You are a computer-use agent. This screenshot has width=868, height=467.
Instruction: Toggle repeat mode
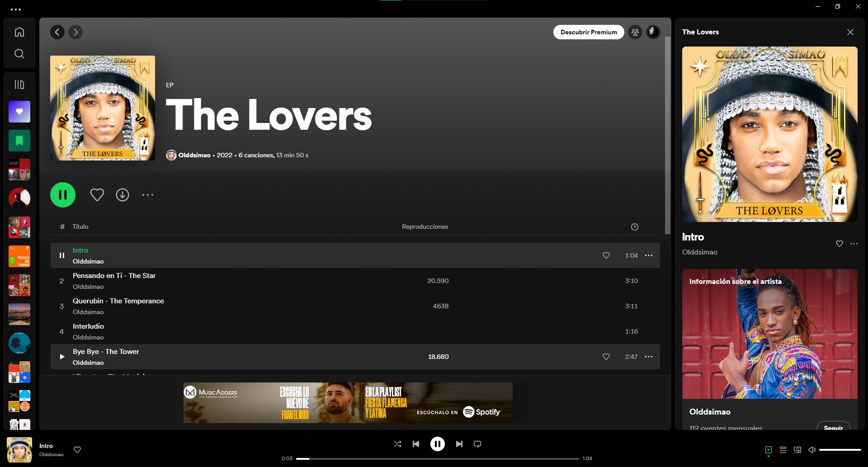click(x=477, y=444)
